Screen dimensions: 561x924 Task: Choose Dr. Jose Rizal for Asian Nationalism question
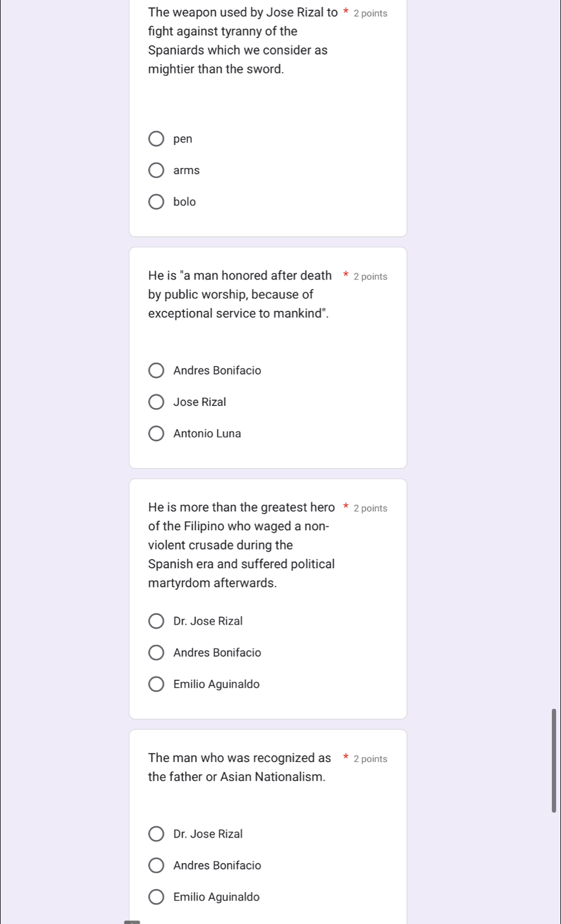coord(156,834)
